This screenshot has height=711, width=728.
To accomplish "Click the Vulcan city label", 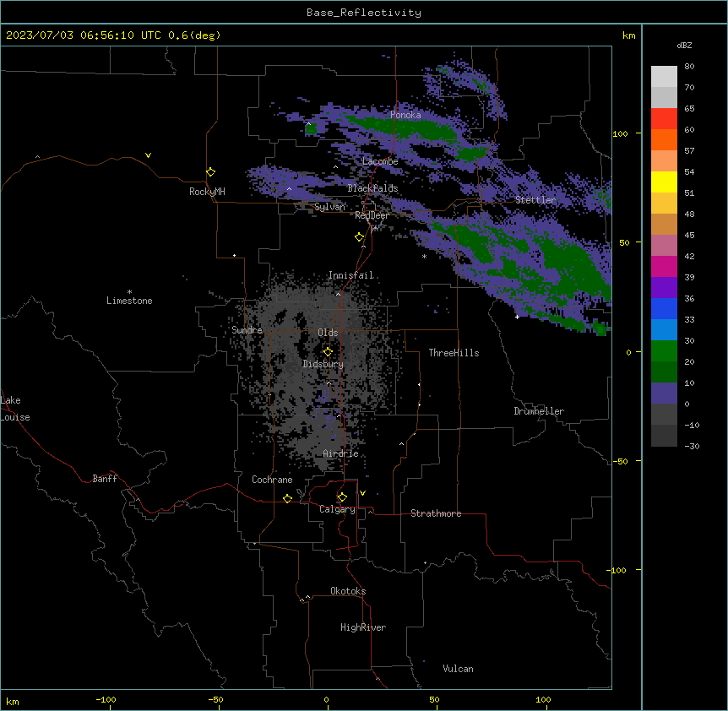I will tap(458, 669).
